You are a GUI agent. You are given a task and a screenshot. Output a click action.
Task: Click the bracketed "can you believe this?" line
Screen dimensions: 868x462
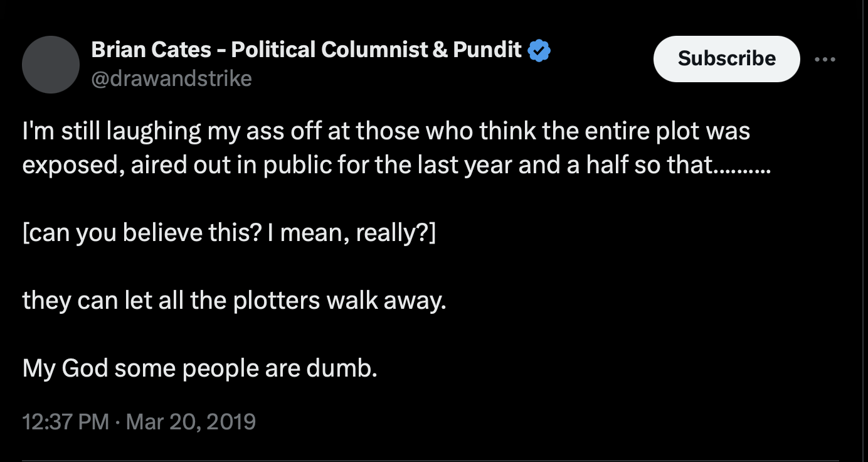click(228, 234)
